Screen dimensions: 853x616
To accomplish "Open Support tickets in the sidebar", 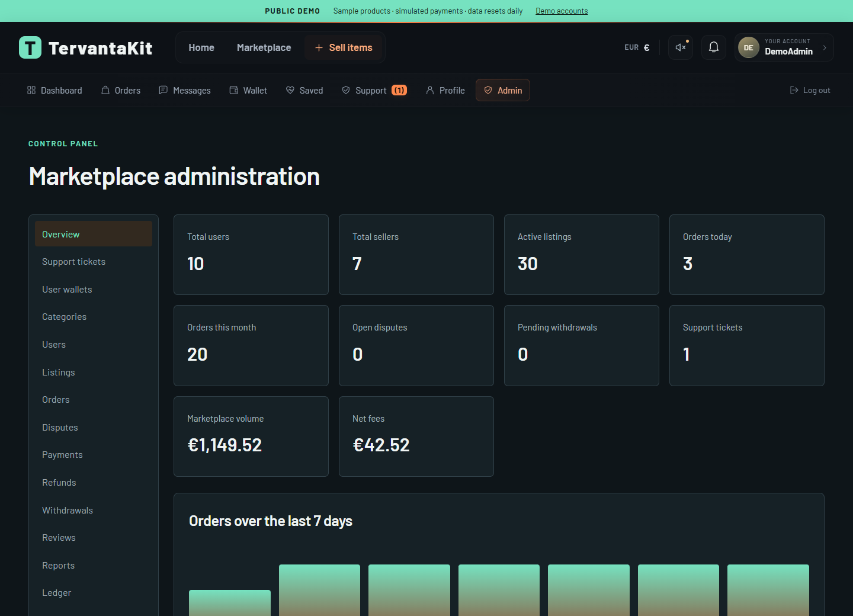I will (x=94, y=262).
